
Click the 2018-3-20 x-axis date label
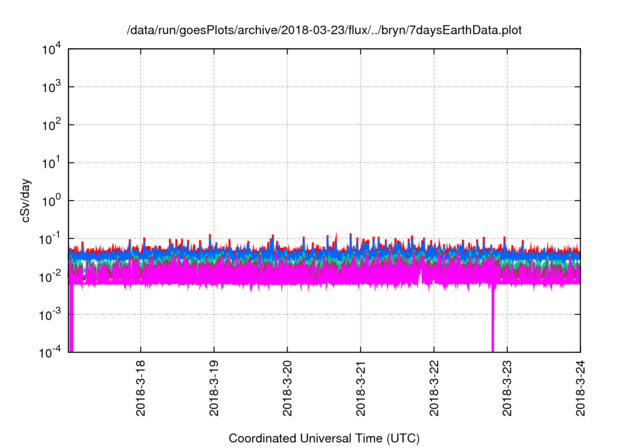pos(287,388)
